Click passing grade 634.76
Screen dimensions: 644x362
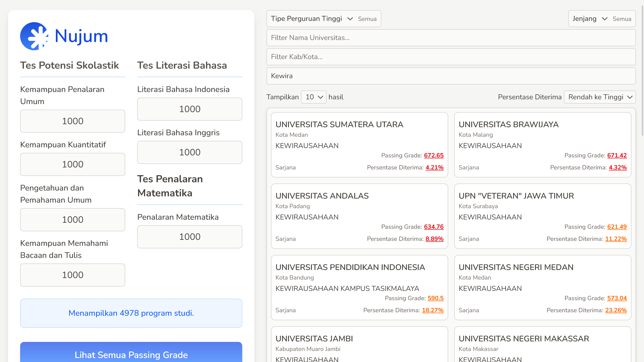tap(434, 227)
